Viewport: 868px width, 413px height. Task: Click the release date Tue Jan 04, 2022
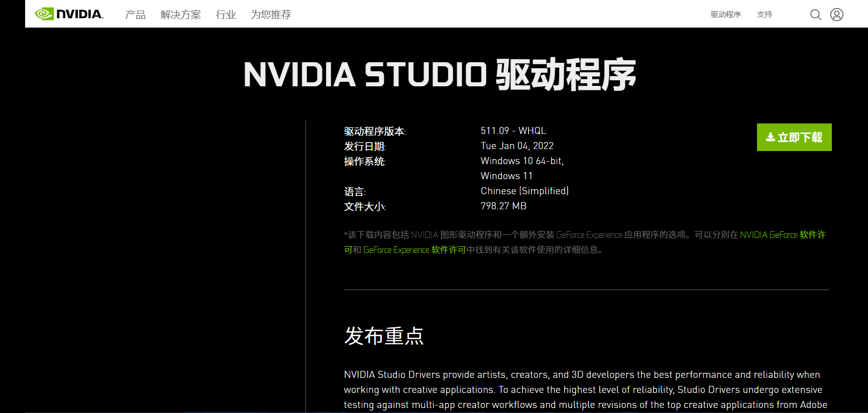[x=517, y=146]
